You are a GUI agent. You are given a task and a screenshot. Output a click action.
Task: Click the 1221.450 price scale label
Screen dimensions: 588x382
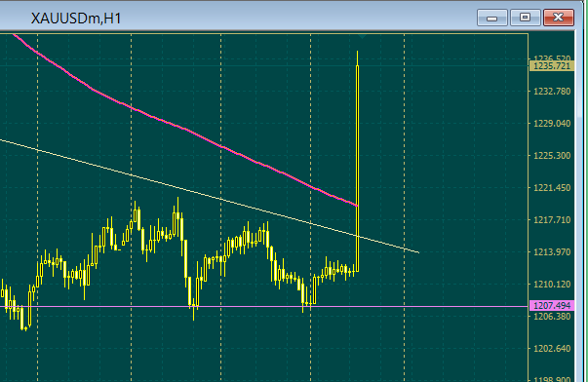(552, 188)
